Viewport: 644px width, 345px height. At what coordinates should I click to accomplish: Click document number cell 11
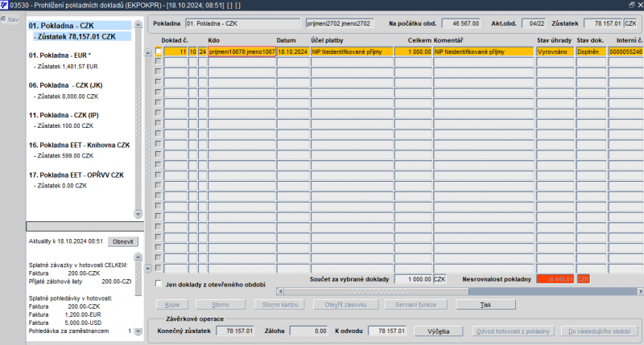[x=175, y=51]
